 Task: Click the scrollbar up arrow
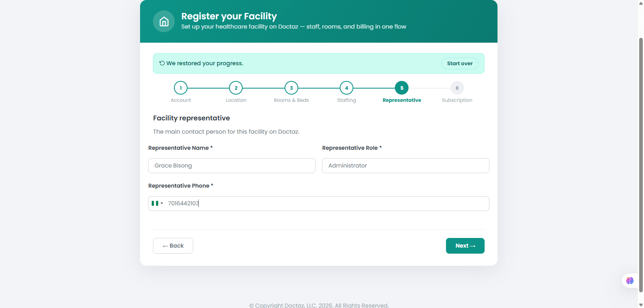pos(641,3)
